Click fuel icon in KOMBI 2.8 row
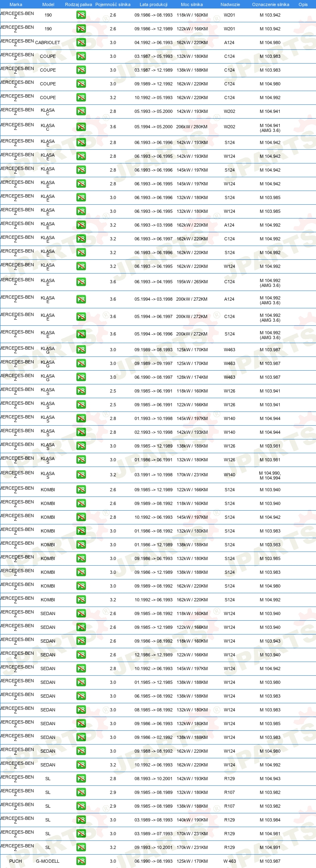The width and height of the screenshot is (316, 868). coord(81,517)
